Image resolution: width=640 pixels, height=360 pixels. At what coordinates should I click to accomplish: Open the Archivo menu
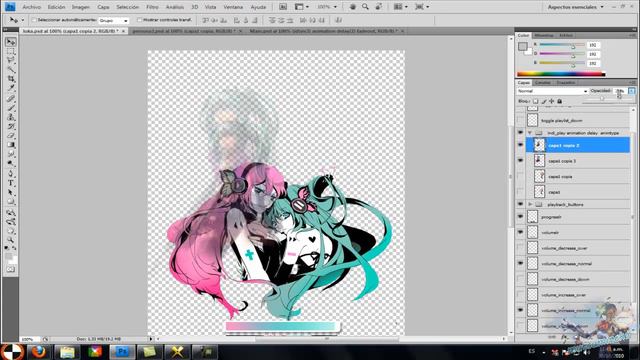pyautogui.click(x=31, y=7)
